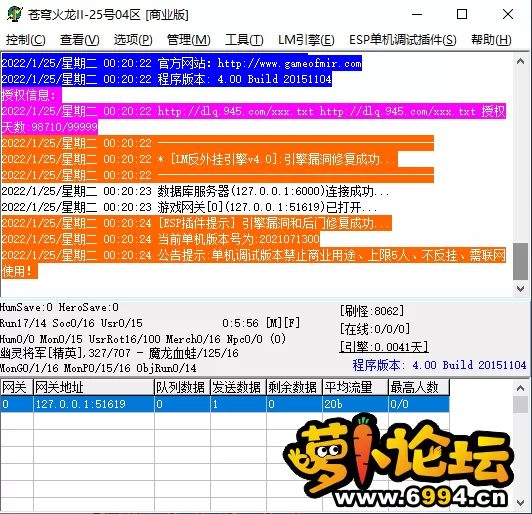Open the 工具(T) menu
Viewport: 532px width, 514px height.
point(244,40)
